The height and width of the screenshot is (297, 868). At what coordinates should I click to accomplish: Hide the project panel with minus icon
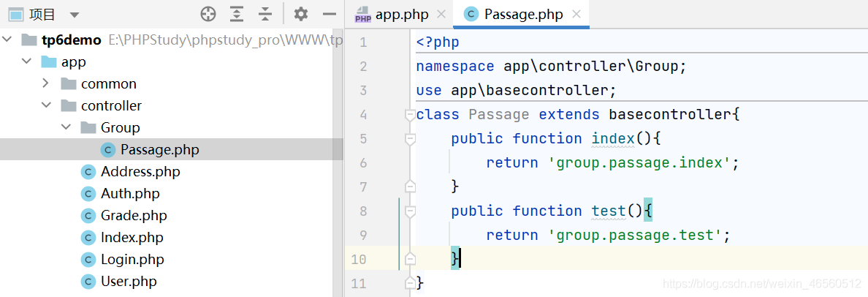point(330,15)
